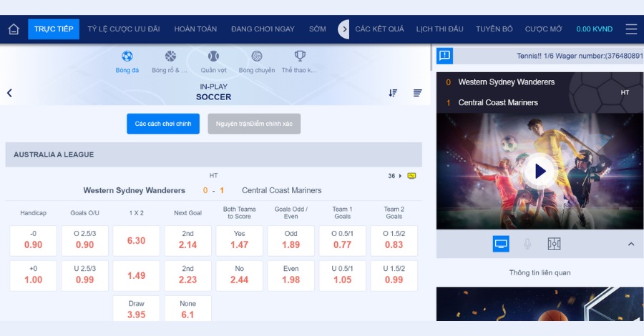Viewport: 644px width, 336px height.
Task: Open the basketball promo banner
Action: coord(540,304)
